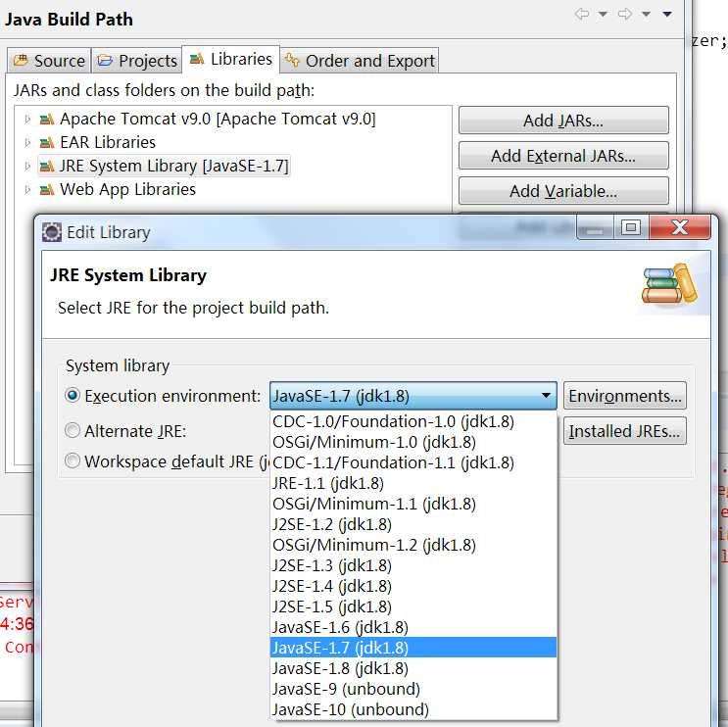
Task: Select JRE System Library [JavaSE-1.7] entry
Action: tap(173, 167)
